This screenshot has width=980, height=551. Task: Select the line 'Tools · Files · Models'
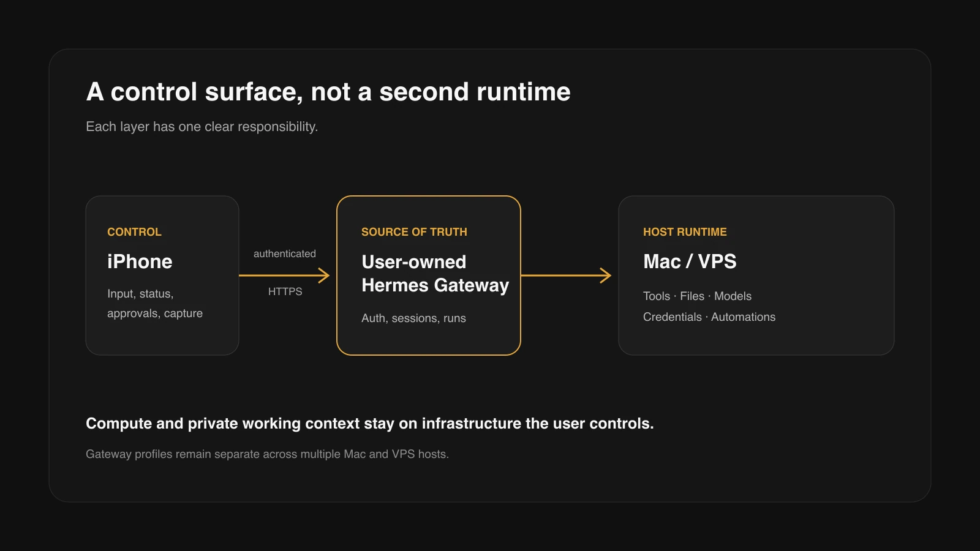[x=697, y=296]
